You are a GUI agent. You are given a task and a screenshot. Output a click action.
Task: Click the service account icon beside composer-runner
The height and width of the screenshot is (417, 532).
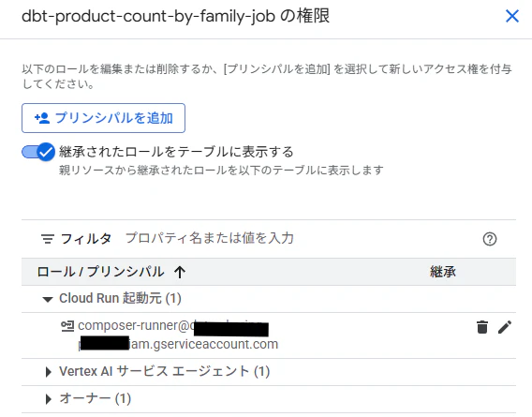(67, 326)
